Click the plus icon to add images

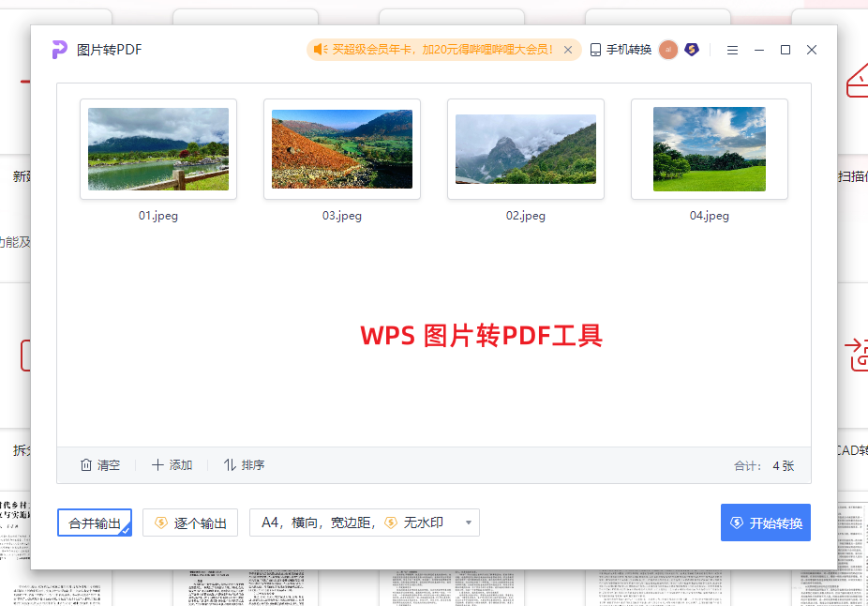point(157,464)
